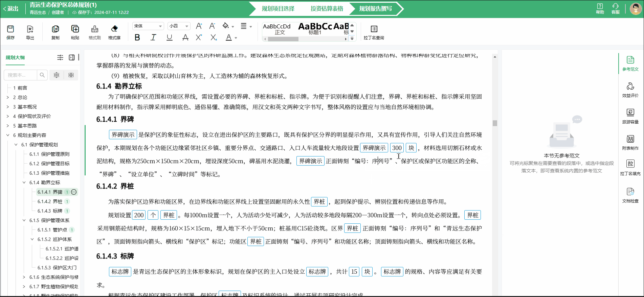Screen dimensions: 644x297
Task: Expand all outline nodes icon
Action: (x=57, y=75)
